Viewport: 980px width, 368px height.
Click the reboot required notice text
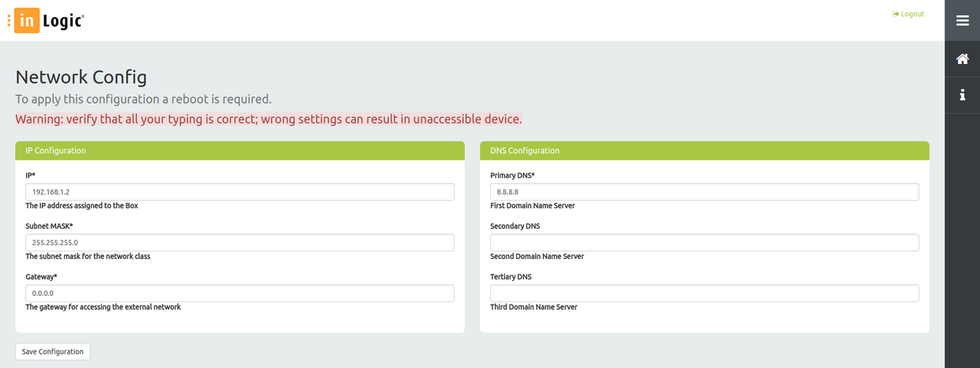coord(144,100)
